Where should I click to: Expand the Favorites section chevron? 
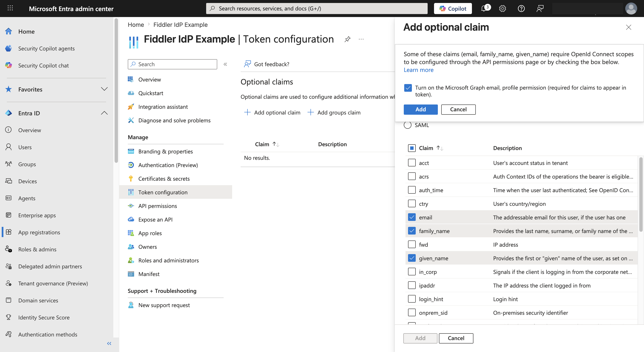[104, 89]
